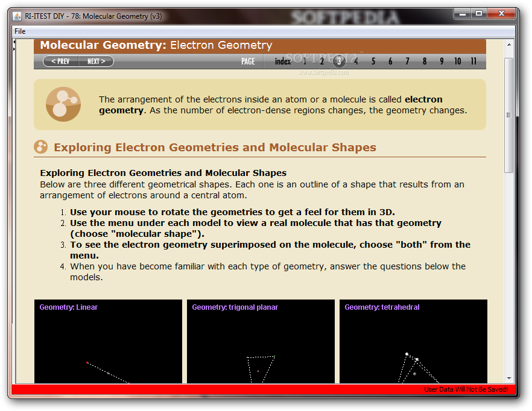532x411 pixels.
Task: Click the vertical scrollbar thumb
Action: pyautogui.click(x=509, y=115)
